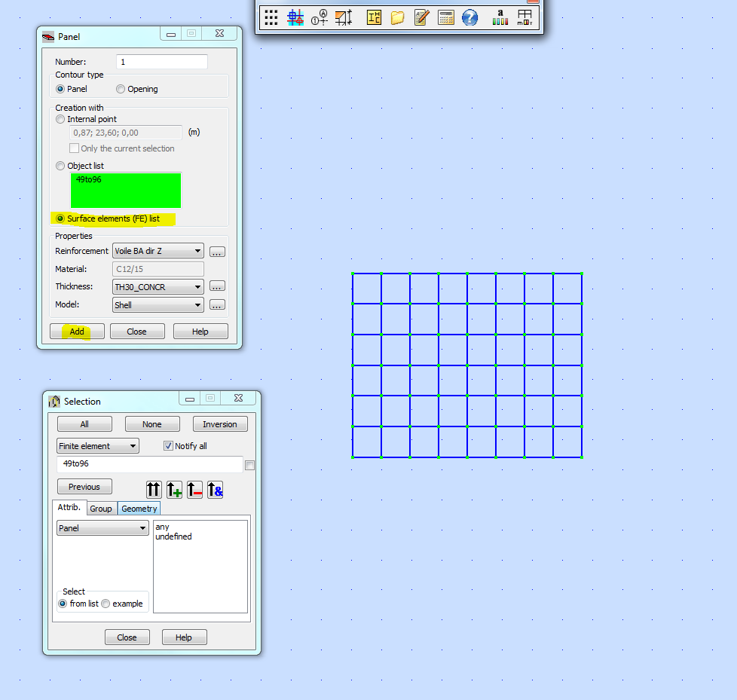Click the intersect-selection arrow with ampersand
Image resolution: width=737 pixels, height=700 pixels.
[215, 490]
